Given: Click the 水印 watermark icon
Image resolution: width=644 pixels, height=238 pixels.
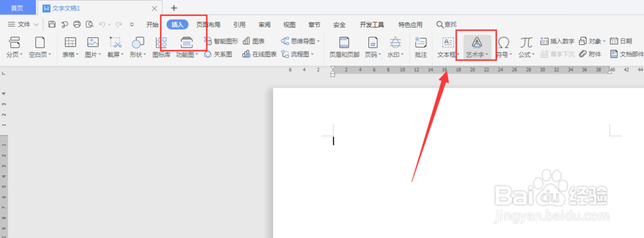Looking at the screenshot, I should pos(395,42).
